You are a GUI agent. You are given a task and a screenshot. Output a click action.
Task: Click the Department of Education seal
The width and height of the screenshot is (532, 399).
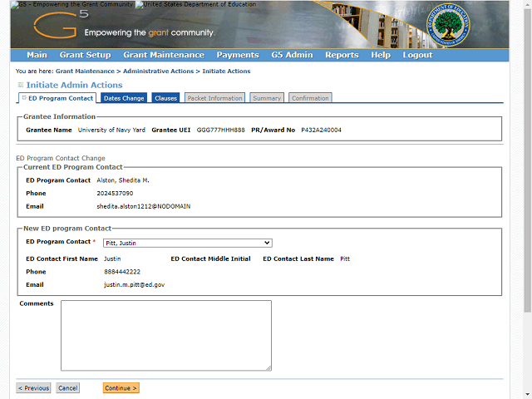(448, 25)
